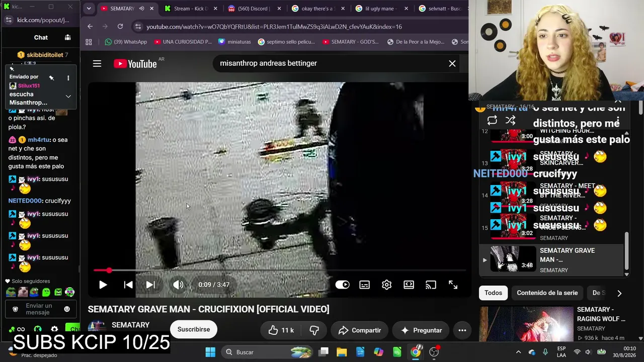Clear the YouTube search box text

pyautogui.click(x=452, y=63)
